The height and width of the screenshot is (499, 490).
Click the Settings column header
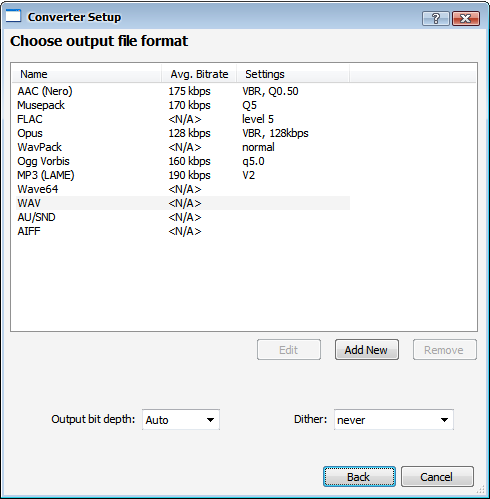point(293,74)
